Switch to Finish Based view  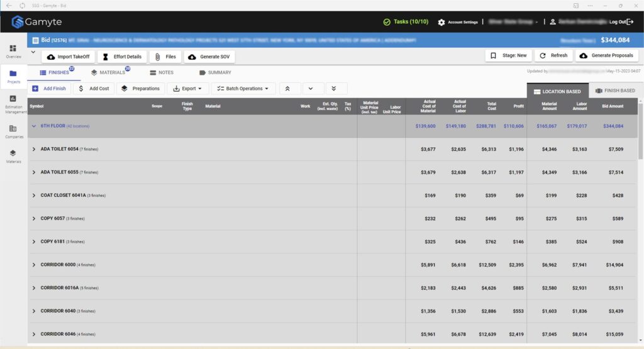[614, 91]
